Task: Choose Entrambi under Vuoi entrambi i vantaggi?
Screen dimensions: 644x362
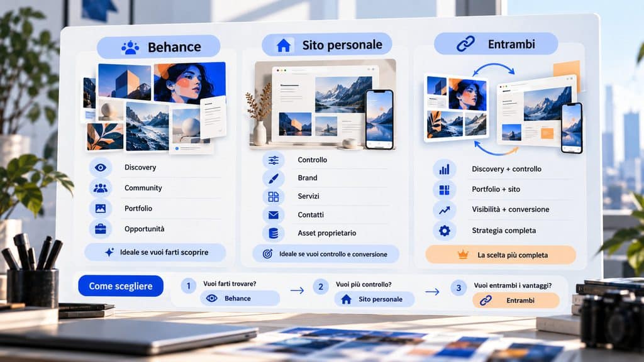Action: point(516,300)
